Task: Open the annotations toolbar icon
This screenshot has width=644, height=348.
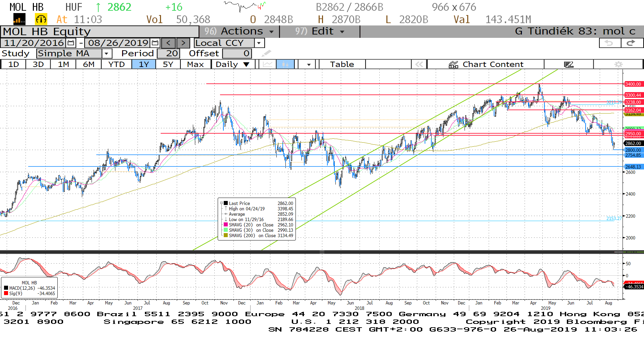Action: click(569, 64)
